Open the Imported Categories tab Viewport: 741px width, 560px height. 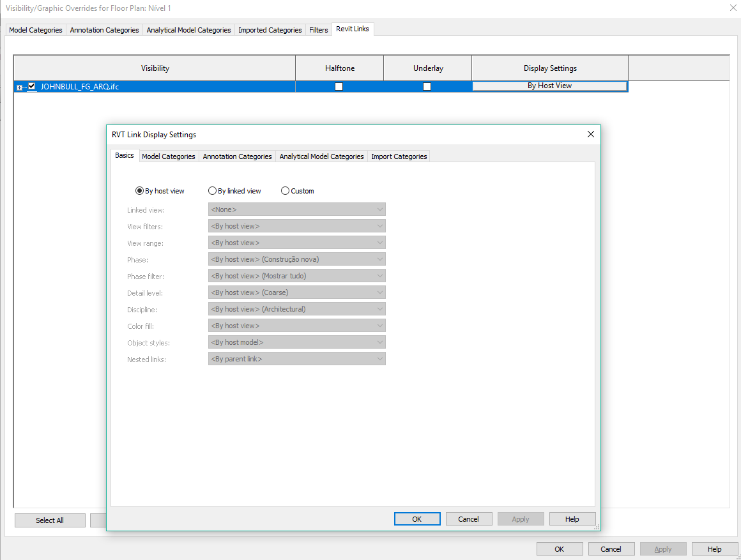coord(270,30)
